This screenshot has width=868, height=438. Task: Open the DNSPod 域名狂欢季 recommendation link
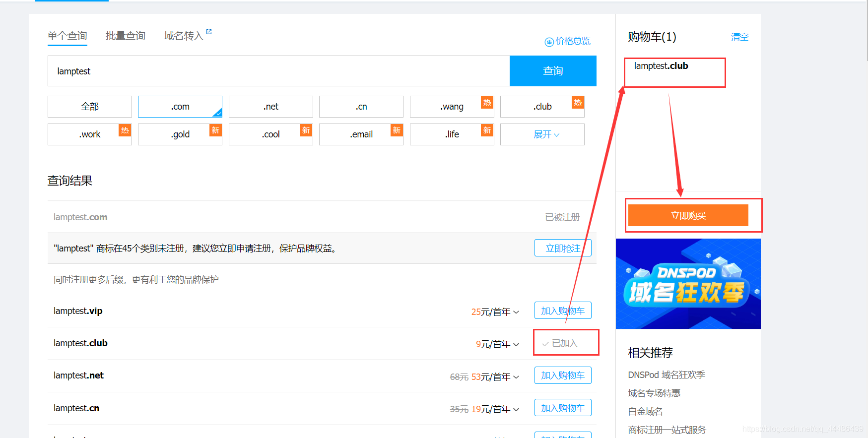(x=667, y=375)
